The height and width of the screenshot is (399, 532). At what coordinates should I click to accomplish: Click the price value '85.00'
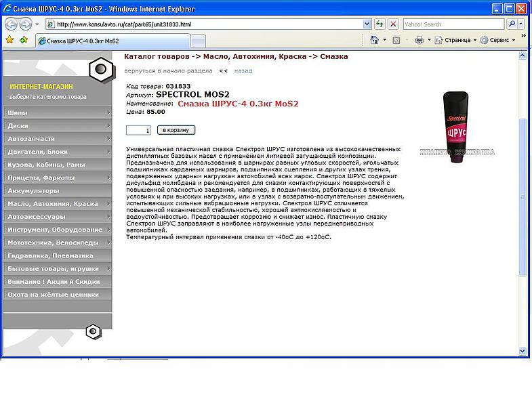pos(156,112)
